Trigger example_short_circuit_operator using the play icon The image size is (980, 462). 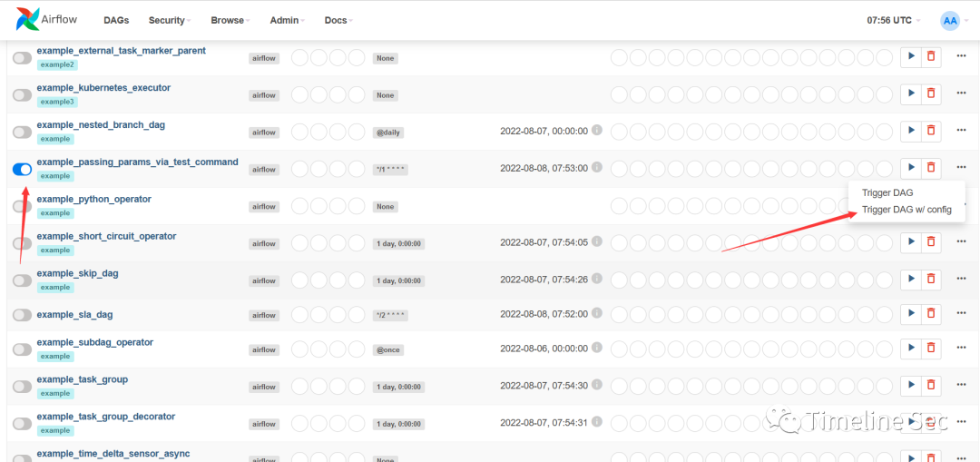point(911,242)
